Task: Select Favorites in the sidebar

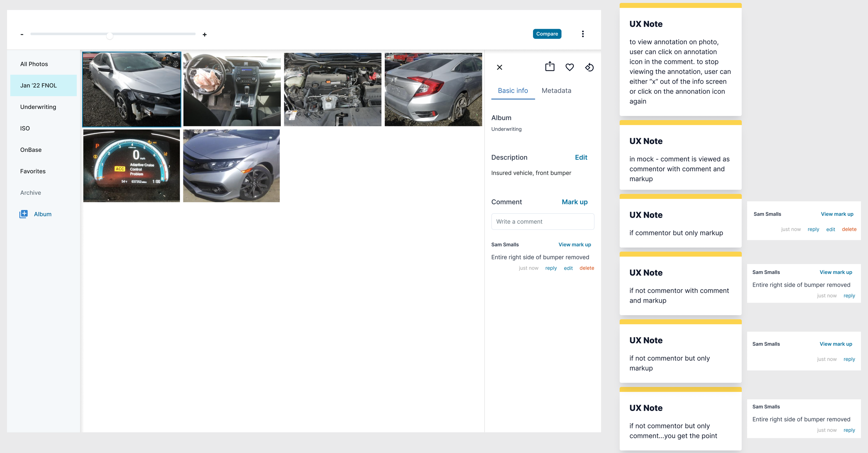Action: [33, 171]
